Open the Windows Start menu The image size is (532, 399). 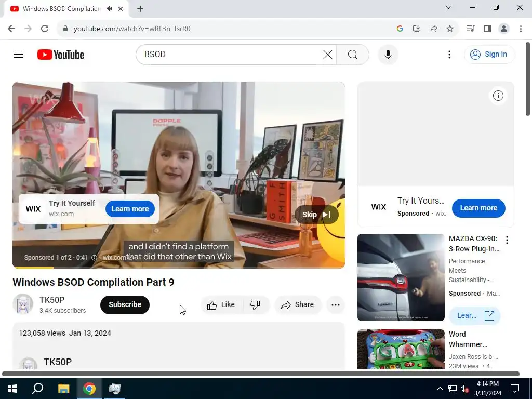pos(12,389)
